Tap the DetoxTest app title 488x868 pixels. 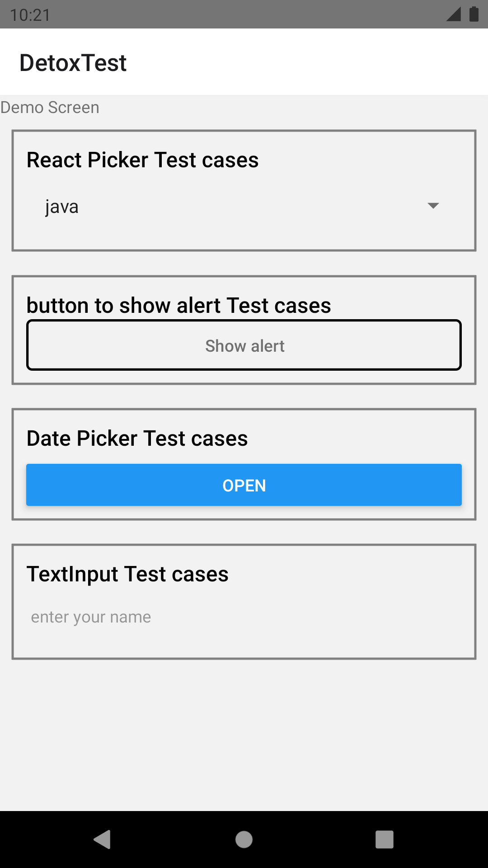pyautogui.click(x=73, y=62)
